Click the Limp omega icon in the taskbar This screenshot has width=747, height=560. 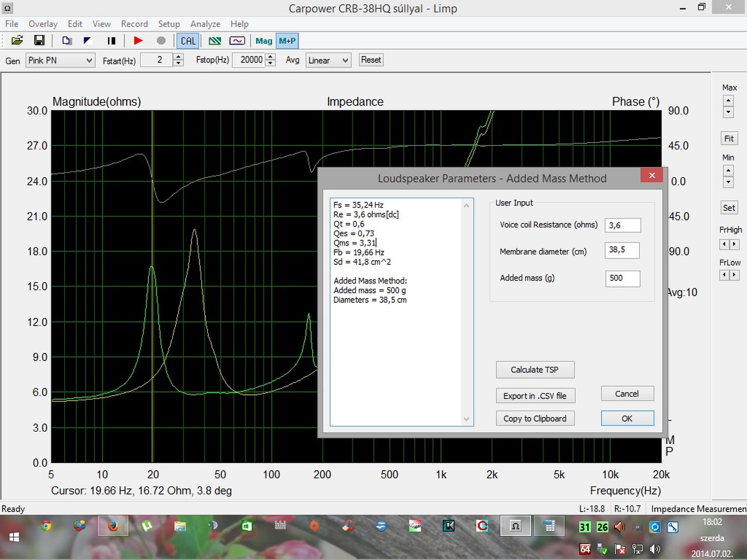click(515, 526)
